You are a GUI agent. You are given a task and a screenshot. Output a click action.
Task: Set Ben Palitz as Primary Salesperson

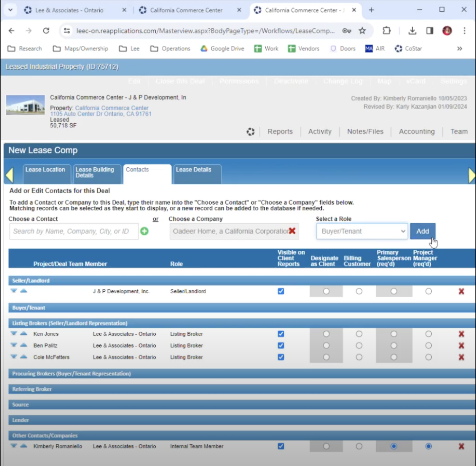click(x=394, y=346)
